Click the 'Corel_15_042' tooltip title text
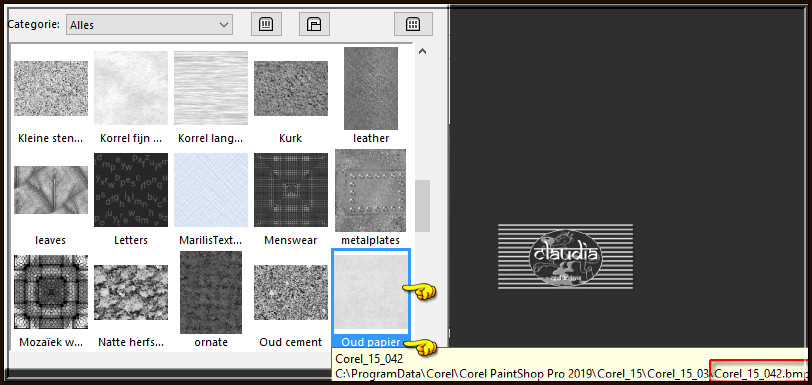Screen dimensions: 812x385 pos(369,359)
